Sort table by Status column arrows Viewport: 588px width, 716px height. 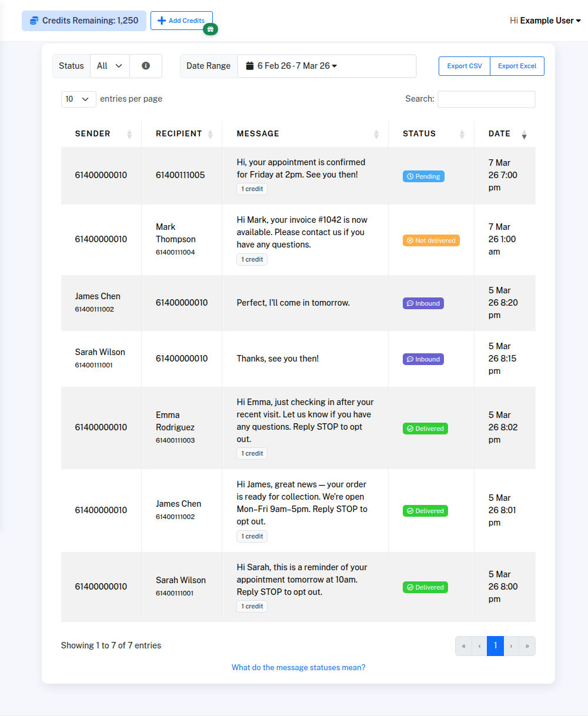(x=462, y=134)
